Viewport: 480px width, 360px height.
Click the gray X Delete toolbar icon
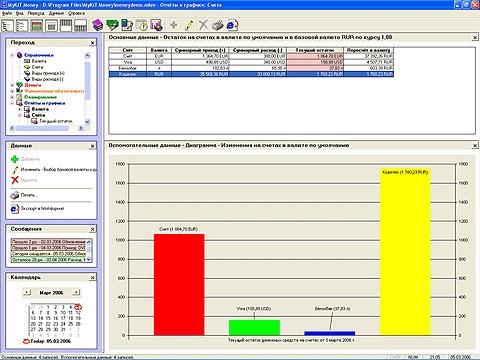203,25
